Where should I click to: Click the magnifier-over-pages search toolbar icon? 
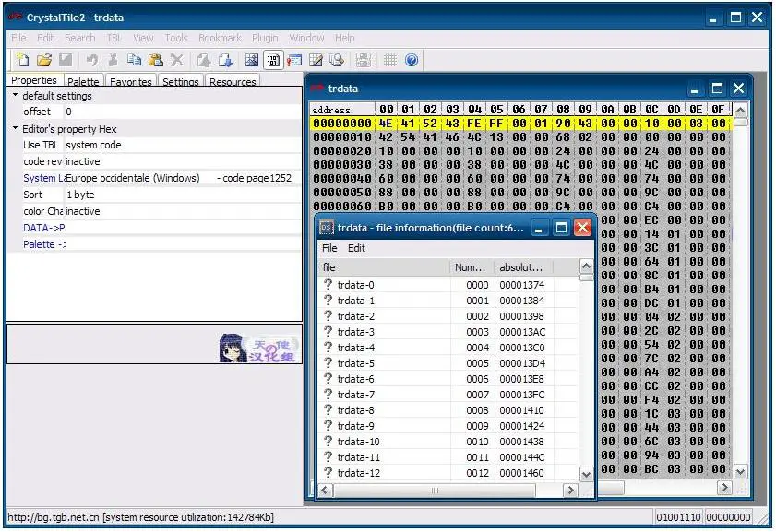click(x=337, y=60)
